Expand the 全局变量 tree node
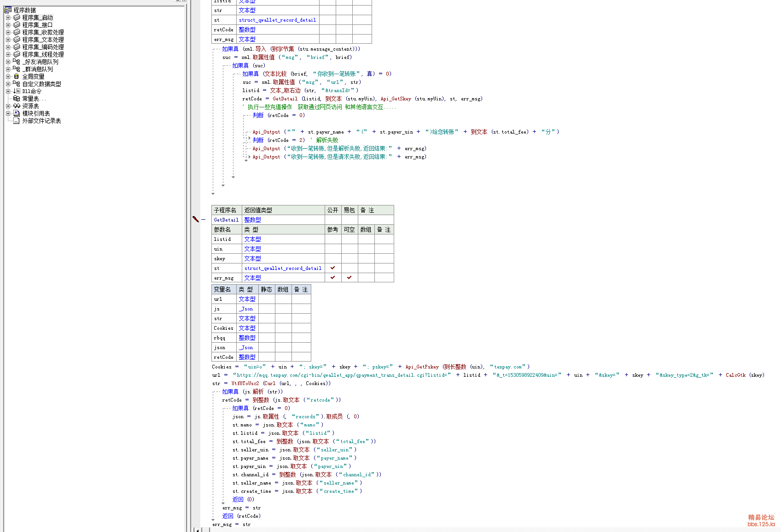 click(x=8, y=76)
